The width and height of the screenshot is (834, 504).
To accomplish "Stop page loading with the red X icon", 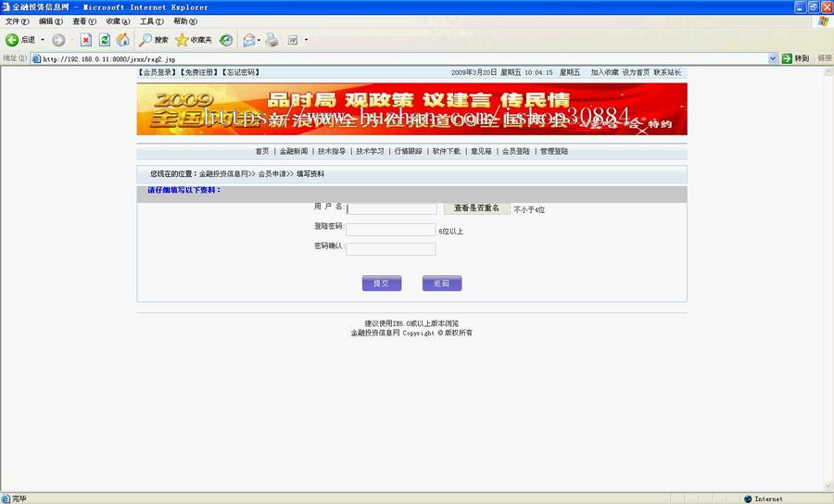I will coord(86,40).
